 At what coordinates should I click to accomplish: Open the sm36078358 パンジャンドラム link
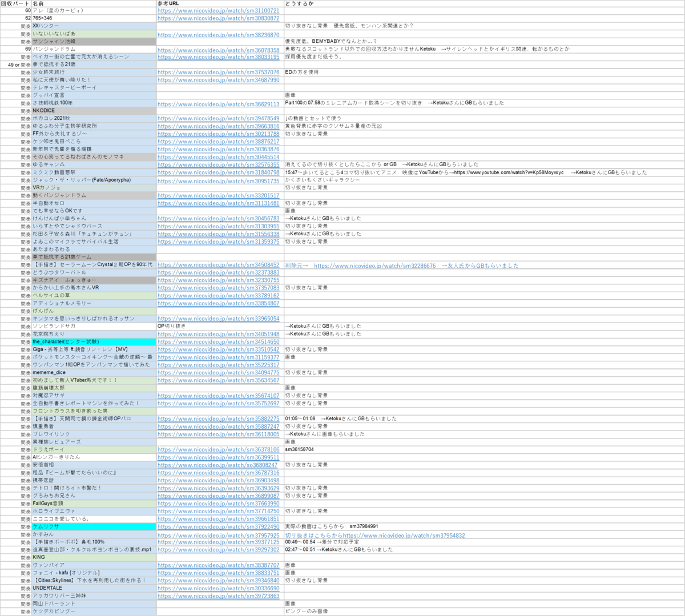(x=219, y=50)
